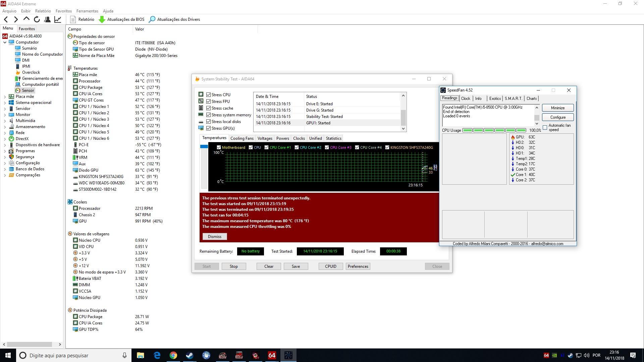
Task: Select Overclock item with flame icon
Action: pos(31,72)
